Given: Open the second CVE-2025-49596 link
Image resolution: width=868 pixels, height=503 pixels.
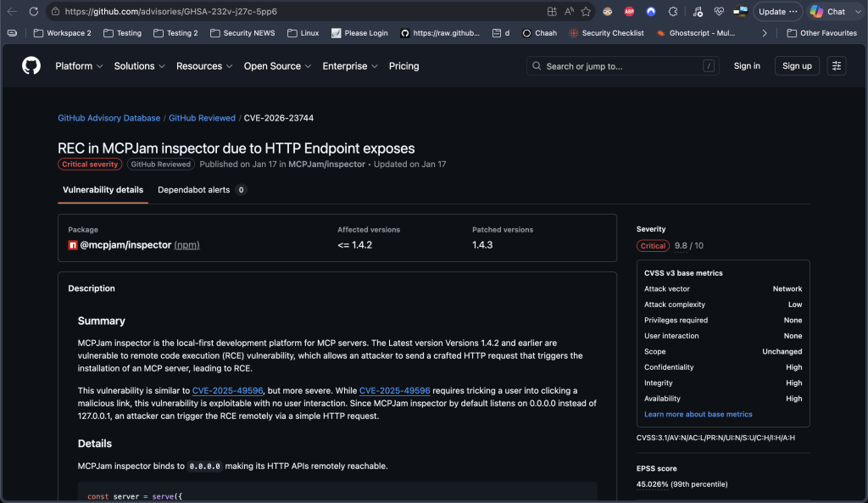Looking at the screenshot, I should pos(395,390).
